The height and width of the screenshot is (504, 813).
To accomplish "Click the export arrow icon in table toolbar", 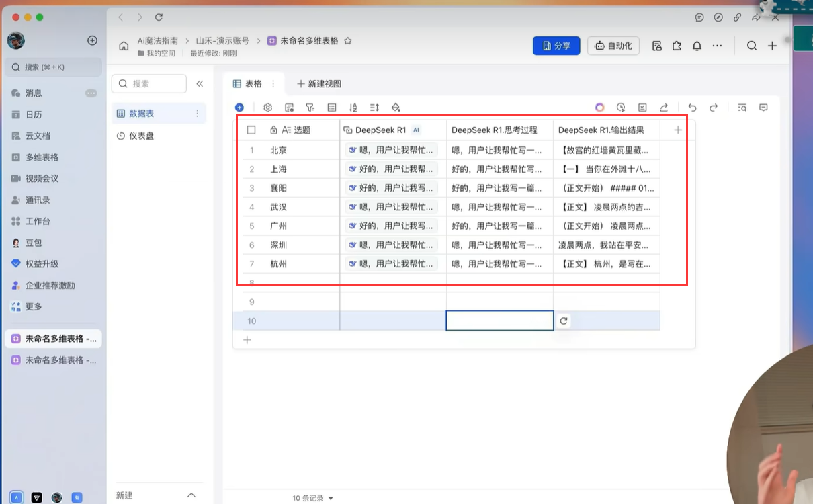I will tap(664, 108).
